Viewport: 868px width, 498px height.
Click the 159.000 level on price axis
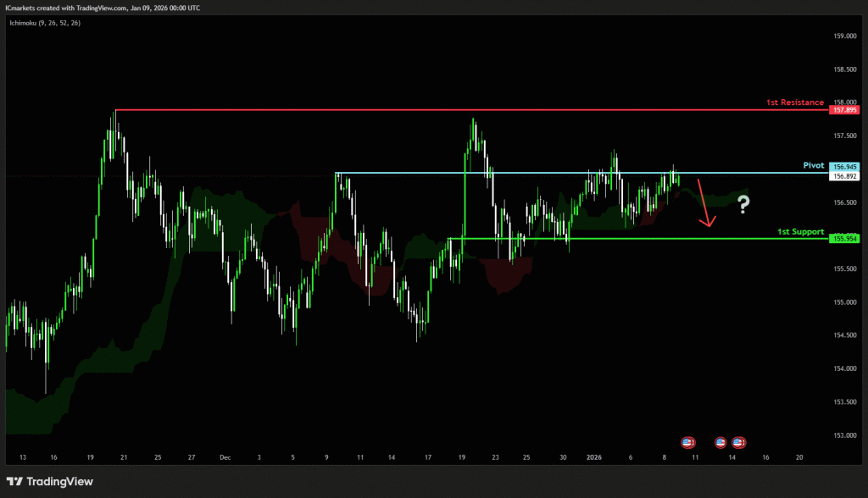tap(845, 36)
